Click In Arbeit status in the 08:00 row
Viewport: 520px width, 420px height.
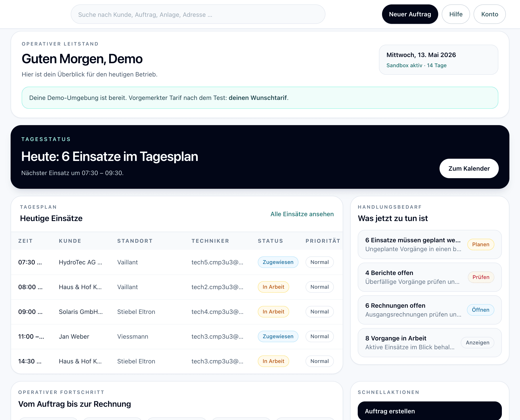(273, 287)
